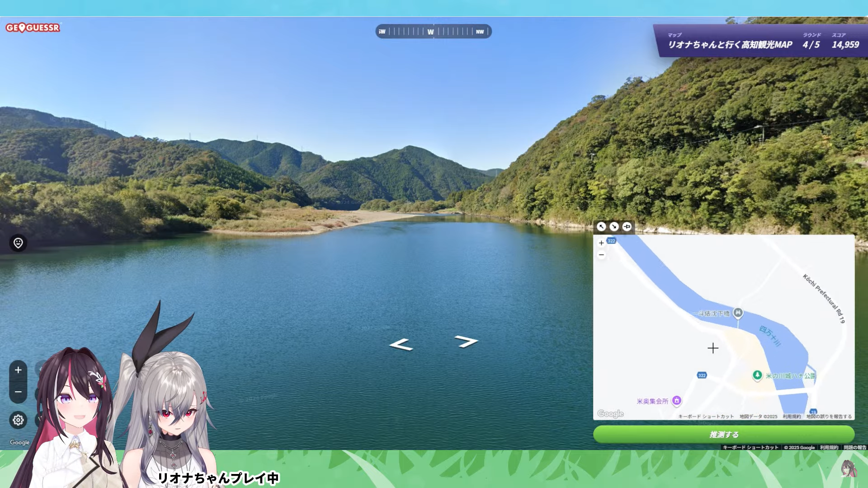Shrink the guess map with the down-right arrow

coord(614,227)
